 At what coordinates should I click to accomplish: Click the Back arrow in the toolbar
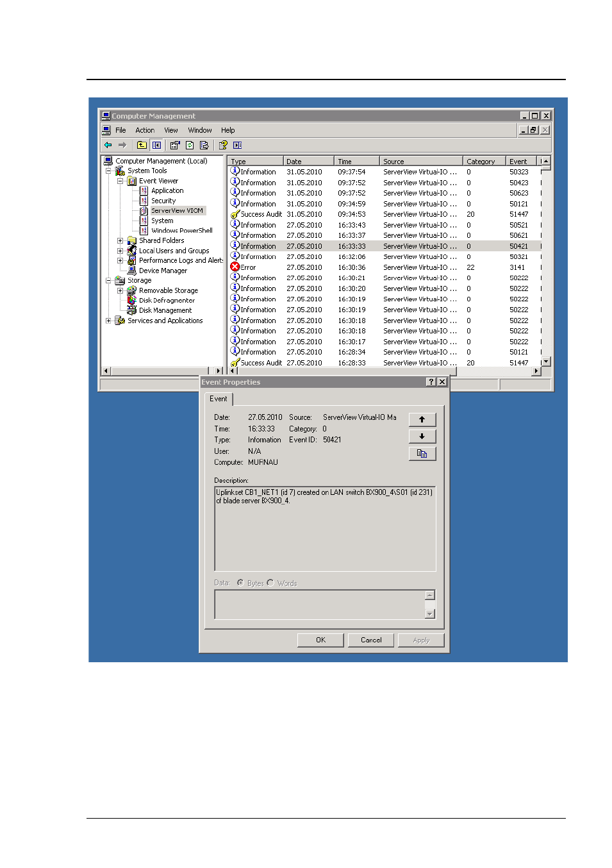pyautogui.click(x=108, y=145)
